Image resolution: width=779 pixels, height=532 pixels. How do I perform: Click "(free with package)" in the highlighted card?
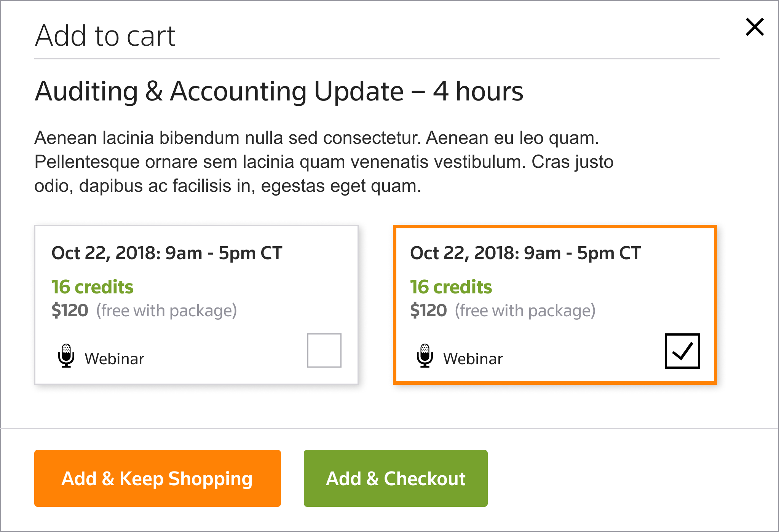tap(525, 311)
